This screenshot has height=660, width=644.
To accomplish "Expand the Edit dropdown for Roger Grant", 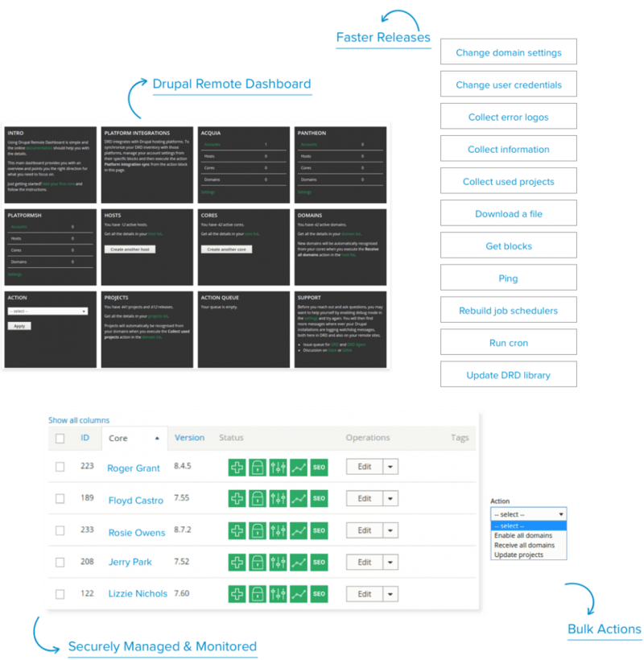I will [389, 466].
